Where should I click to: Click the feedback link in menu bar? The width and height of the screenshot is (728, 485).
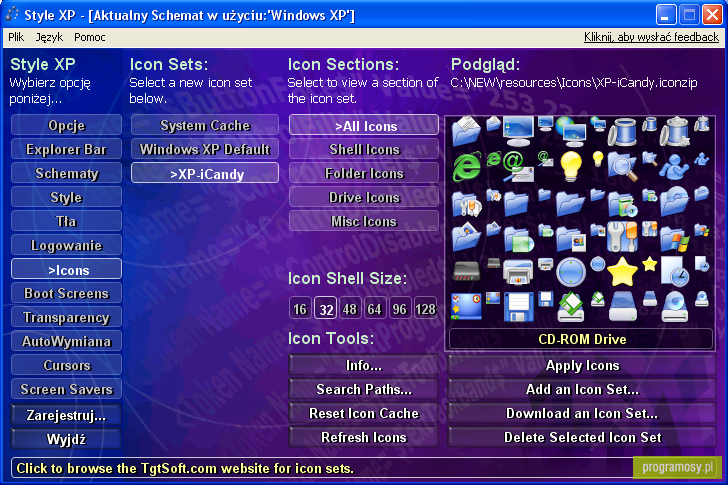tap(651, 37)
